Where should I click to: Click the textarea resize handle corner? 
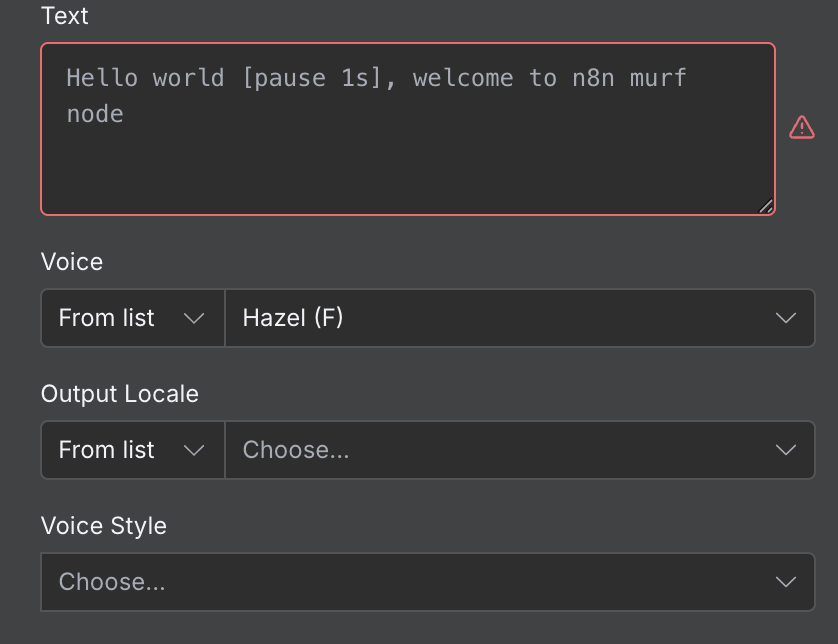[x=765, y=206]
